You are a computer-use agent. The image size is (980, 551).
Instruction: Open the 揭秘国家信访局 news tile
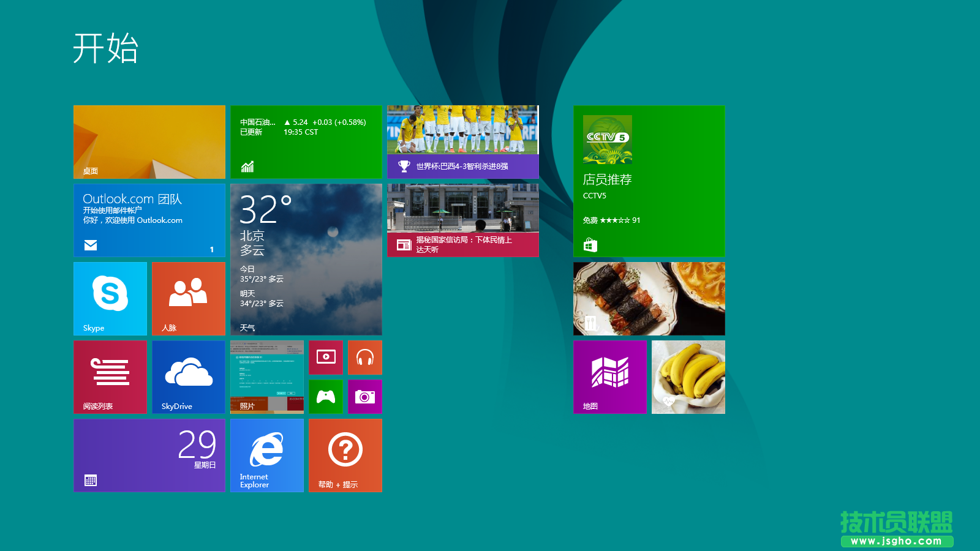click(463, 220)
